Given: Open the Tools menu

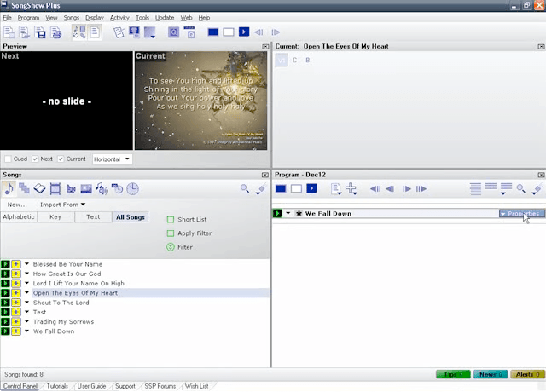Looking at the screenshot, I should pos(142,18).
